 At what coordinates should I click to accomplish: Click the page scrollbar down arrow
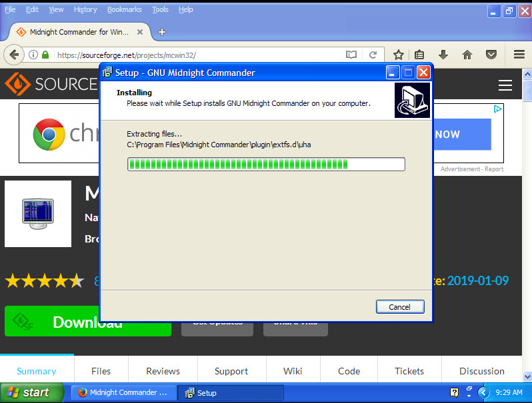pyautogui.click(x=527, y=376)
